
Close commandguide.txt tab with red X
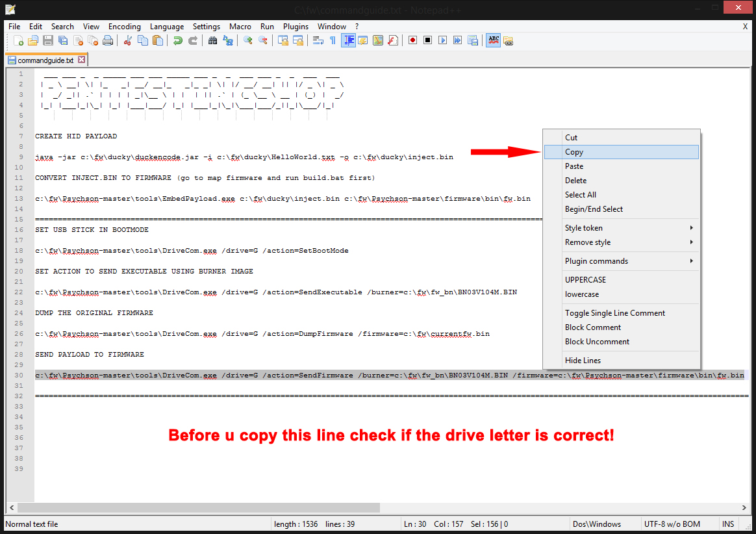point(81,60)
